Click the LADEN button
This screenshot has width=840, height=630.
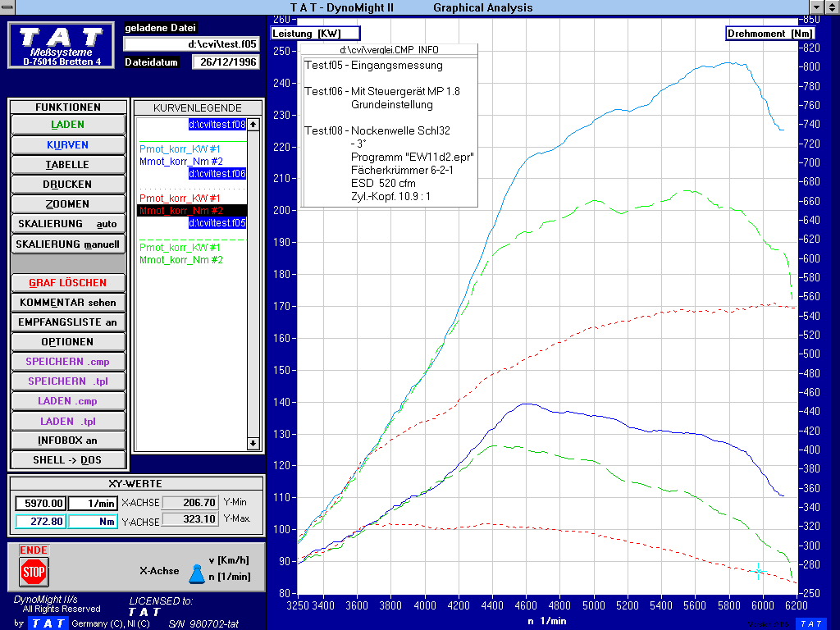pyautogui.click(x=68, y=125)
